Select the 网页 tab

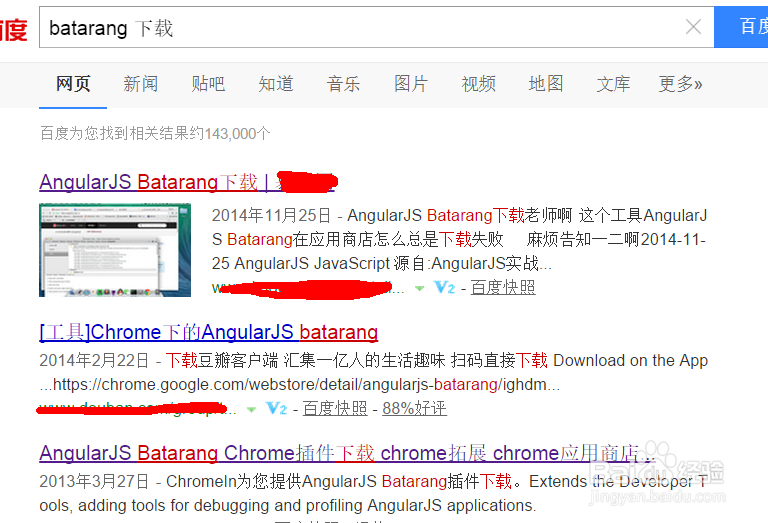(73, 84)
